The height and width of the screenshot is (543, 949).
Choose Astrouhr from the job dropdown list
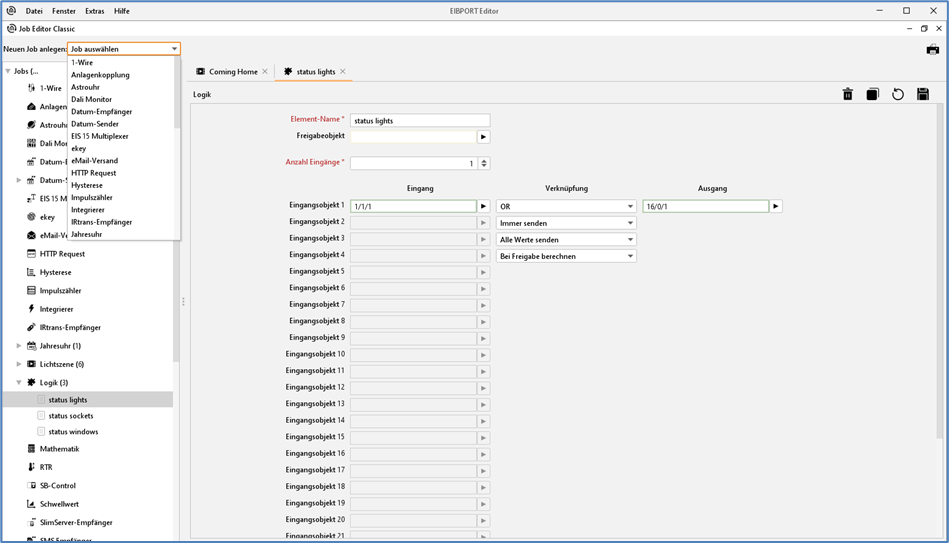coord(86,87)
